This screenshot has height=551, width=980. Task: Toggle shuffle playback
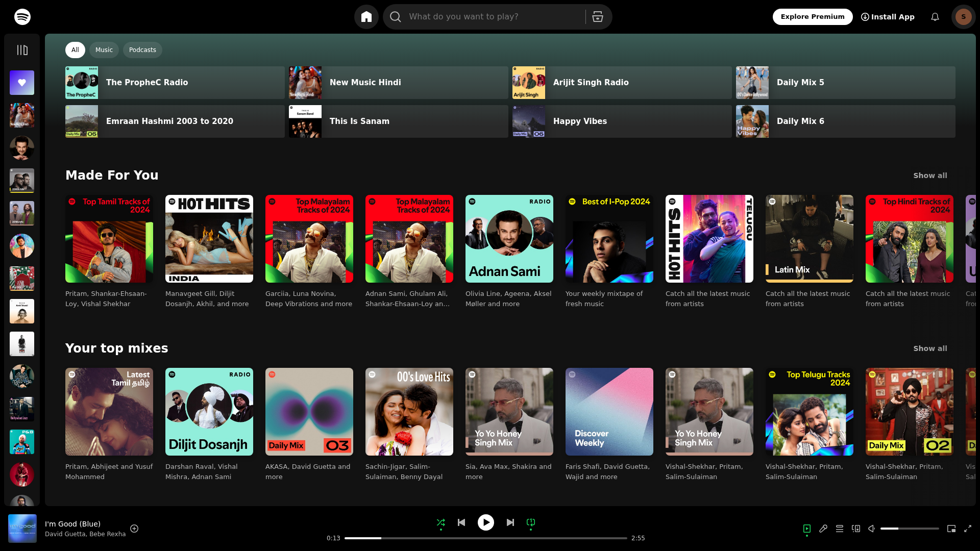(441, 522)
